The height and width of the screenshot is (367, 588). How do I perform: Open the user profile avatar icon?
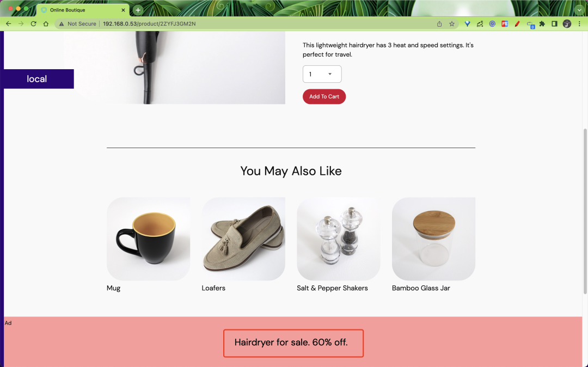567,23
